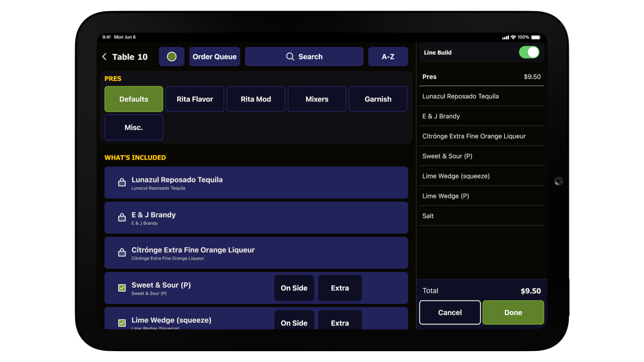Tap the Table 10 title

[130, 57]
